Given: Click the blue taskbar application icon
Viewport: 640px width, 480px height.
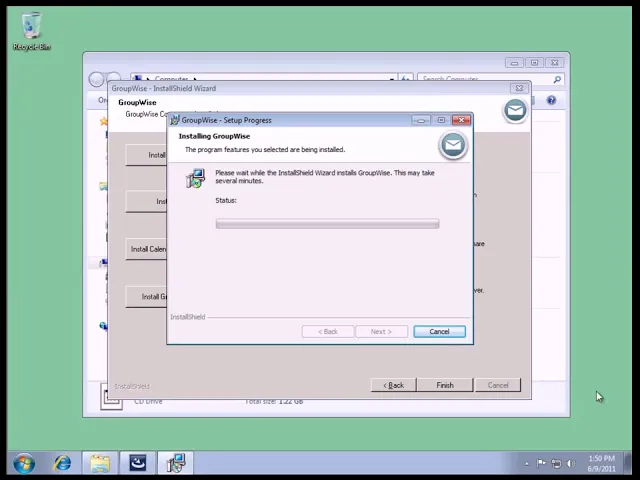Looking at the screenshot, I should click(138, 463).
